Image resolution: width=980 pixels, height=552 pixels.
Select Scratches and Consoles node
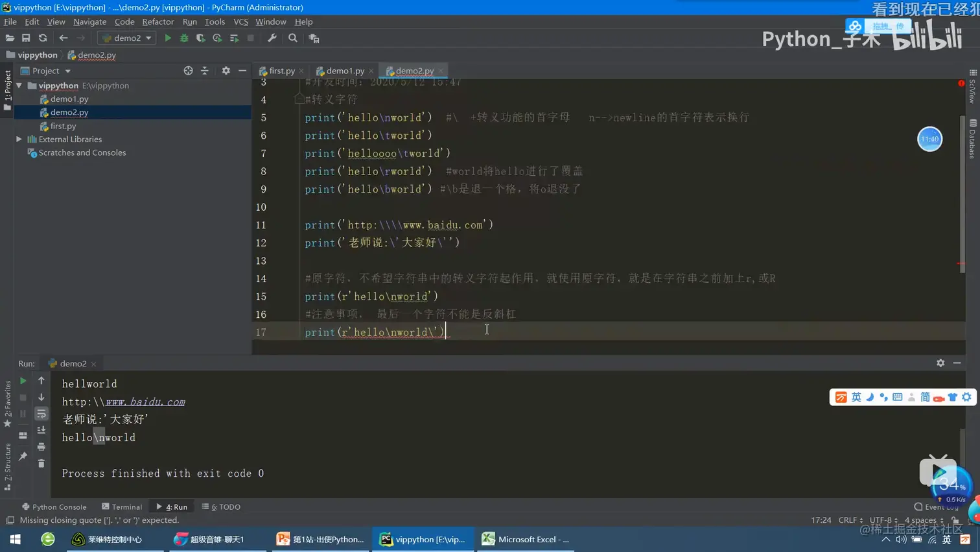tap(82, 153)
